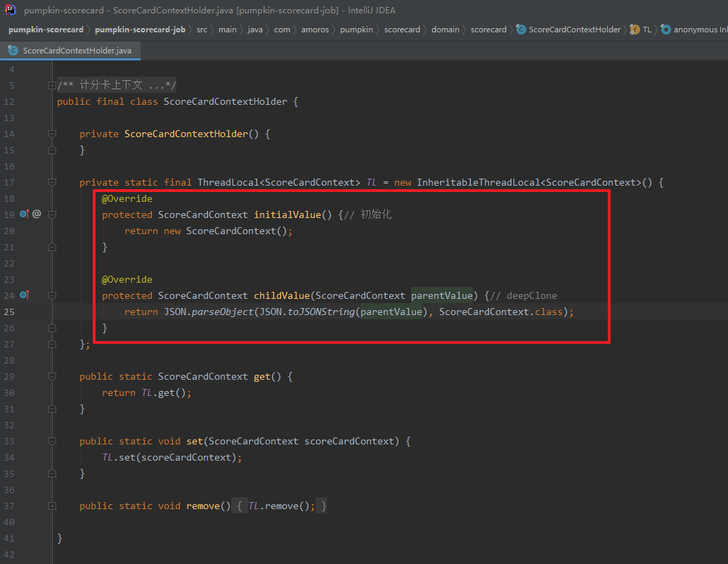Click the main breadcrumb
This screenshot has height=564, width=728.
[228, 30]
